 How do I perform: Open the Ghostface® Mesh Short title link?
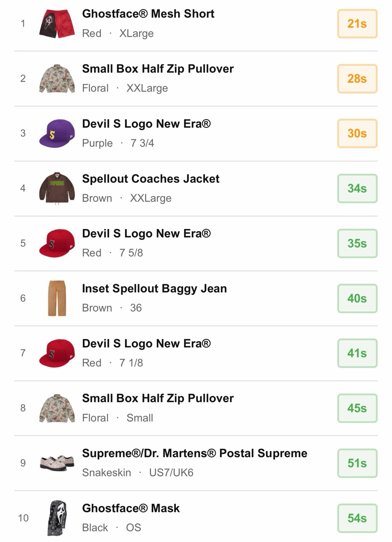point(148,14)
